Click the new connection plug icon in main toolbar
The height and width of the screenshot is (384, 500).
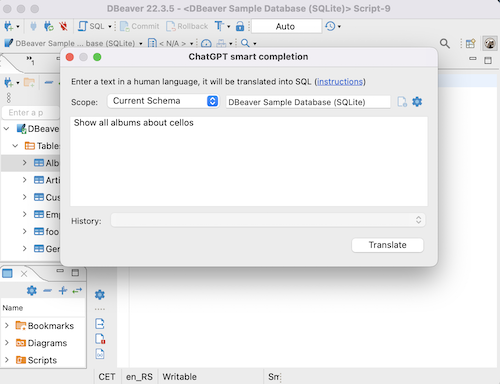[x=8, y=26]
